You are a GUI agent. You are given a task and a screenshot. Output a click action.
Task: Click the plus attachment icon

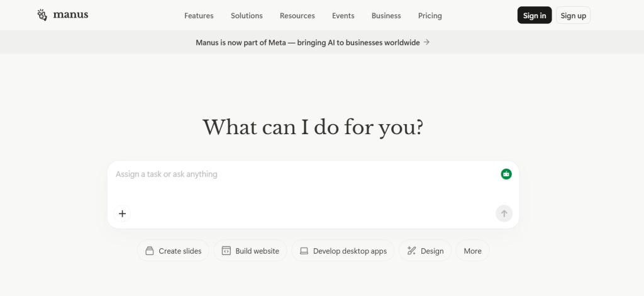[x=122, y=213]
